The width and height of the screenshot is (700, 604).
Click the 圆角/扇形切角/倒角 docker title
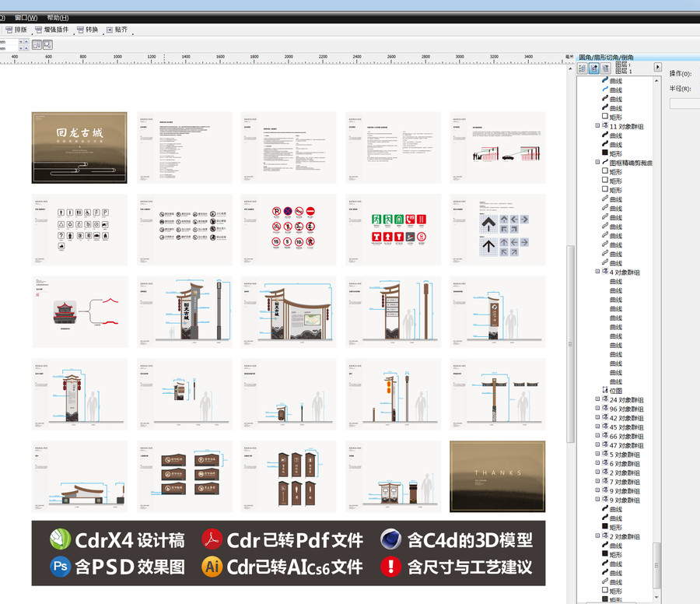(606, 57)
